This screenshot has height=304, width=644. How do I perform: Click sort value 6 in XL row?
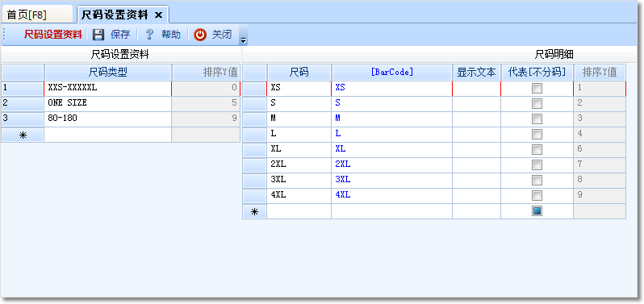coord(600,149)
